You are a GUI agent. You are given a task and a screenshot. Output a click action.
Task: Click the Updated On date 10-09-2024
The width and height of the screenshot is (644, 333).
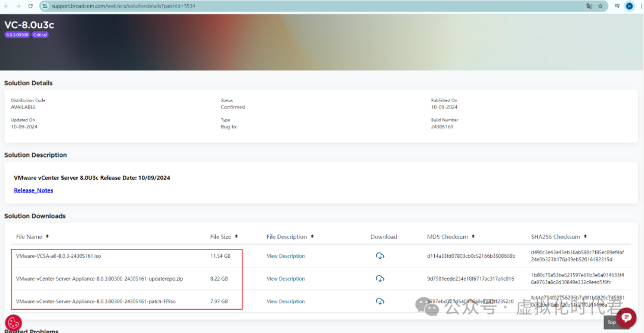click(24, 127)
